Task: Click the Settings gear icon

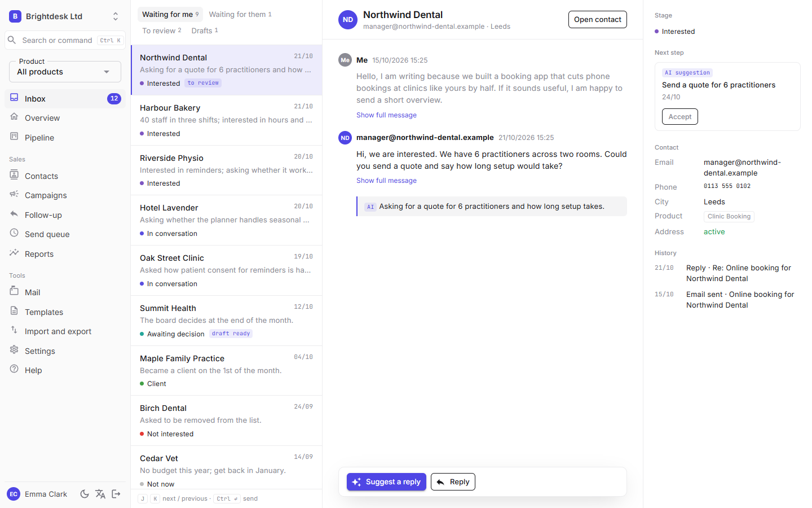Action: click(14, 351)
